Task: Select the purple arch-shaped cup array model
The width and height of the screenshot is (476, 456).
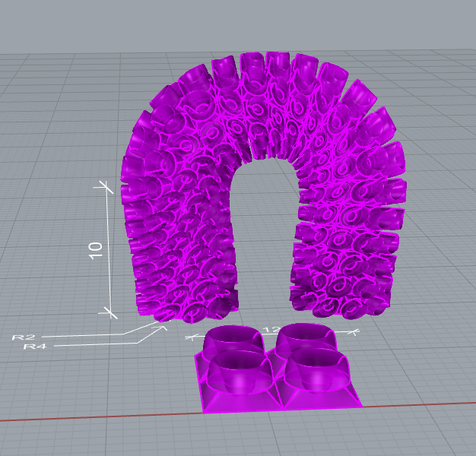Action: [263, 185]
